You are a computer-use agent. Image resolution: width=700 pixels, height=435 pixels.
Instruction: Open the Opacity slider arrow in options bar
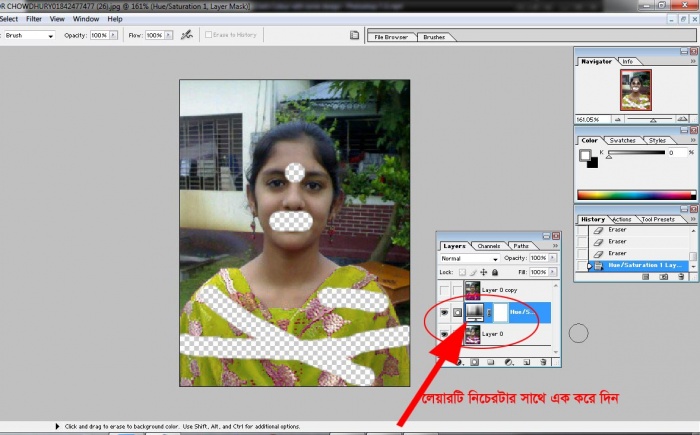coord(113,35)
